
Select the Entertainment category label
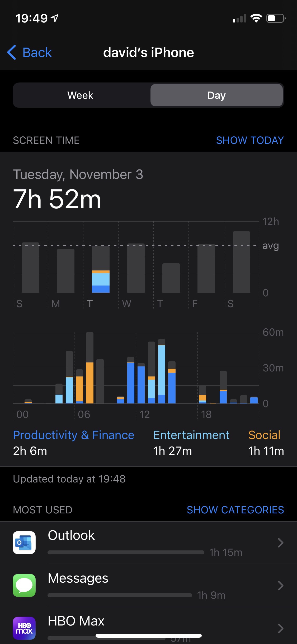pos(191,435)
